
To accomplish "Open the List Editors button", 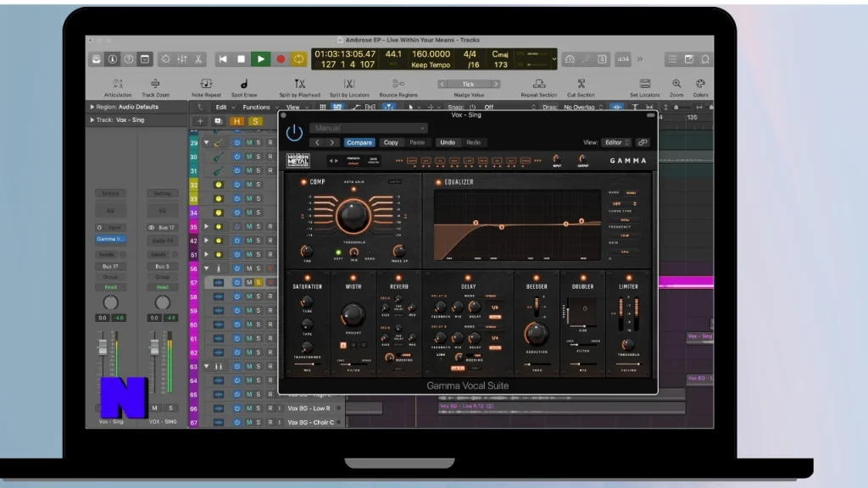I will click(x=672, y=59).
